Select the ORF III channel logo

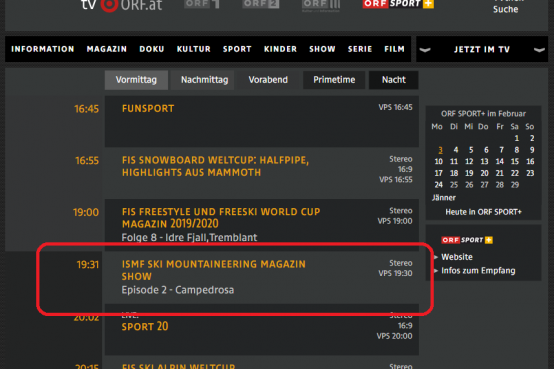click(321, 5)
